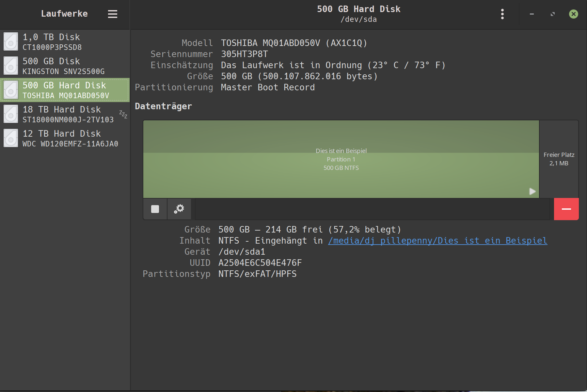Select the Freier Platz 2,1 MB block
The image size is (587, 392).
[x=559, y=159]
